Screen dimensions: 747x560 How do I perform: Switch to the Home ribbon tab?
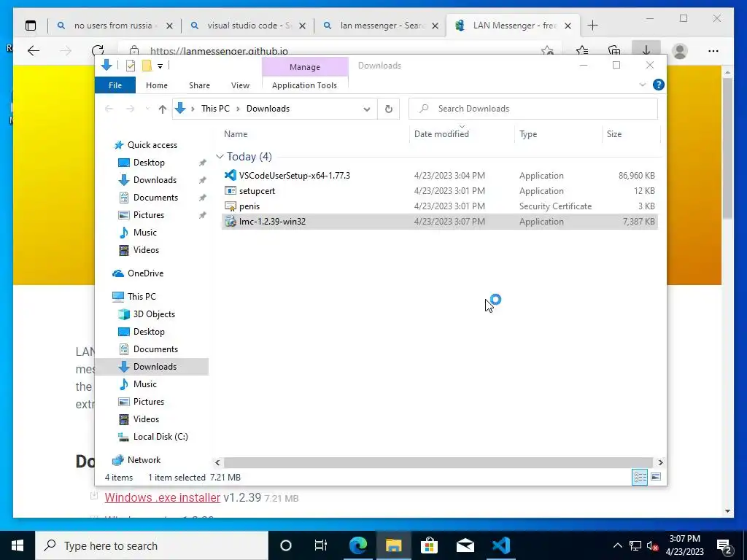[157, 85]
